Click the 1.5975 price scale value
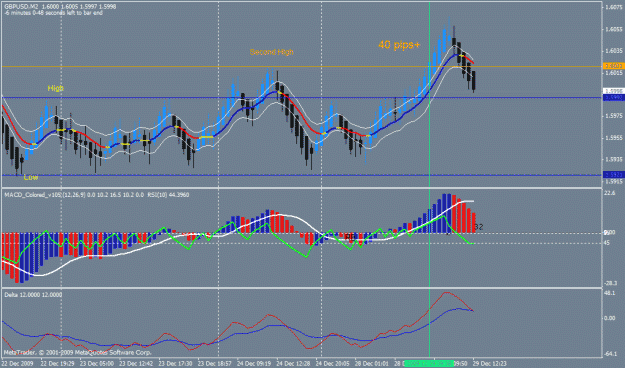The width and height of the screenshot is (625, 368). 614,116
